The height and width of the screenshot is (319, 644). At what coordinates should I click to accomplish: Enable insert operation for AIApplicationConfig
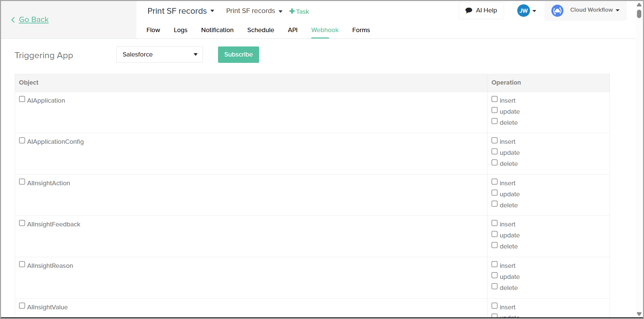(495, 141)
